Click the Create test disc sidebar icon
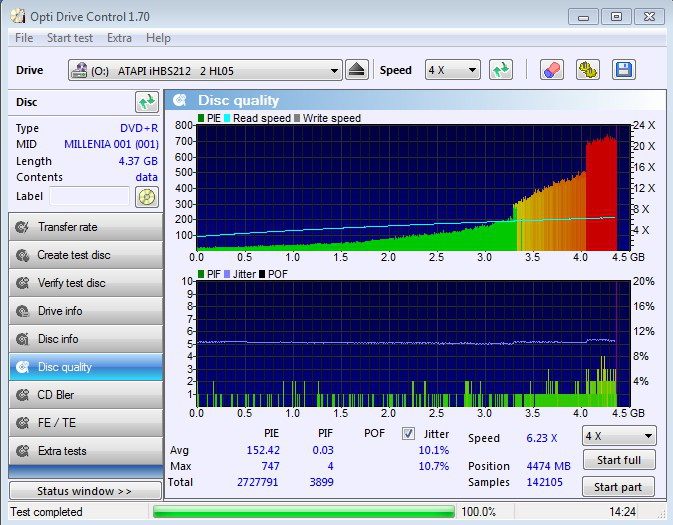Image resolution: width=673 pixels, height=525 pixels. click(x=22, y=255)
